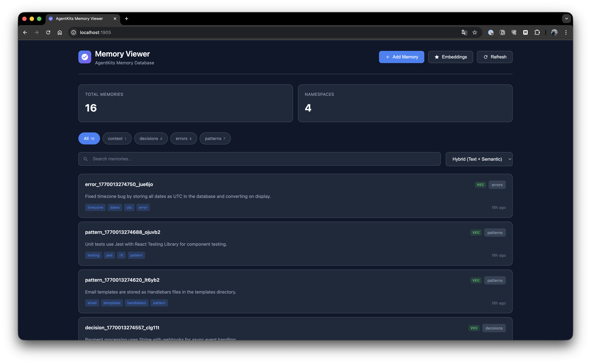
Task: Open the Chrome three-dot menu
Action: 566,32
